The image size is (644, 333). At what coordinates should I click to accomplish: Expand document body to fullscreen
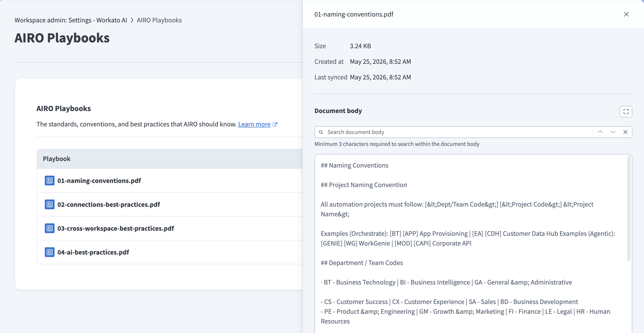pos(626,111)
